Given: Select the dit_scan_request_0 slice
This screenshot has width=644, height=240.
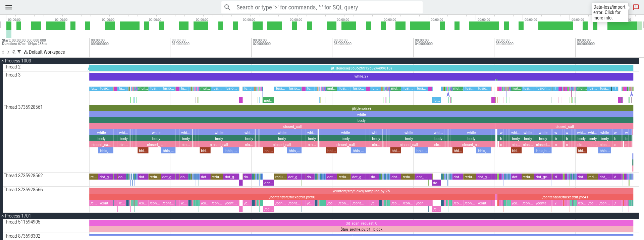Looking at the screenshot, I should [x=361, y=223].
